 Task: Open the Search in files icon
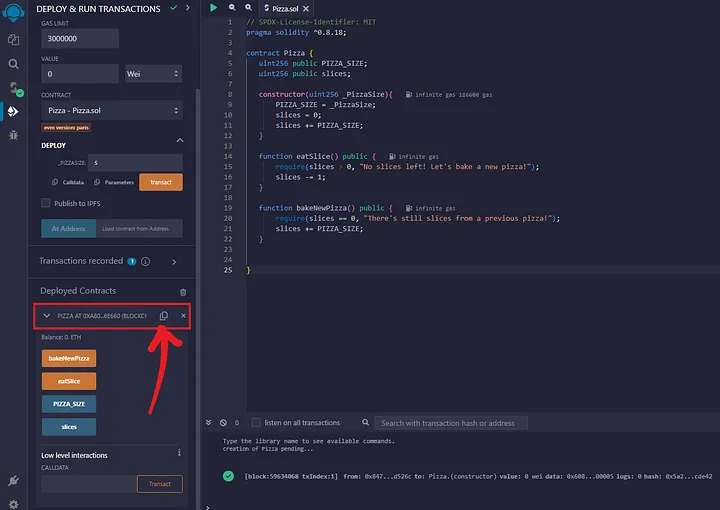coord(13,63)
